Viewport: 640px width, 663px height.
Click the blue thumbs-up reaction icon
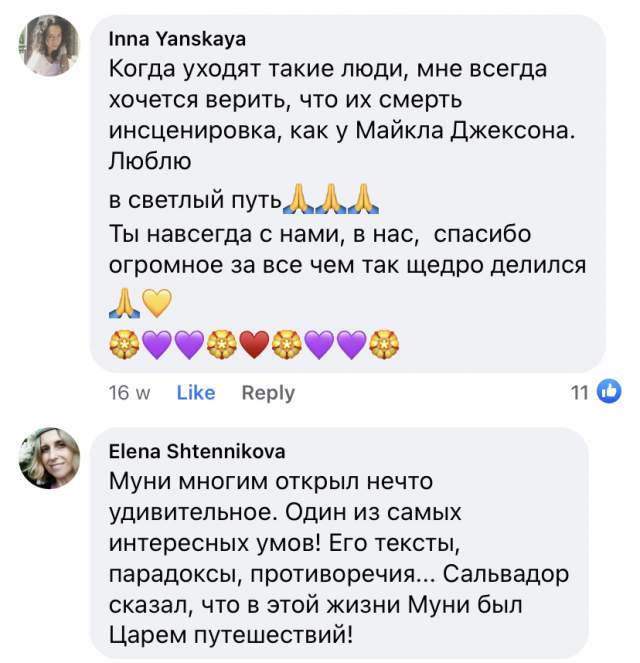[609, 393]
